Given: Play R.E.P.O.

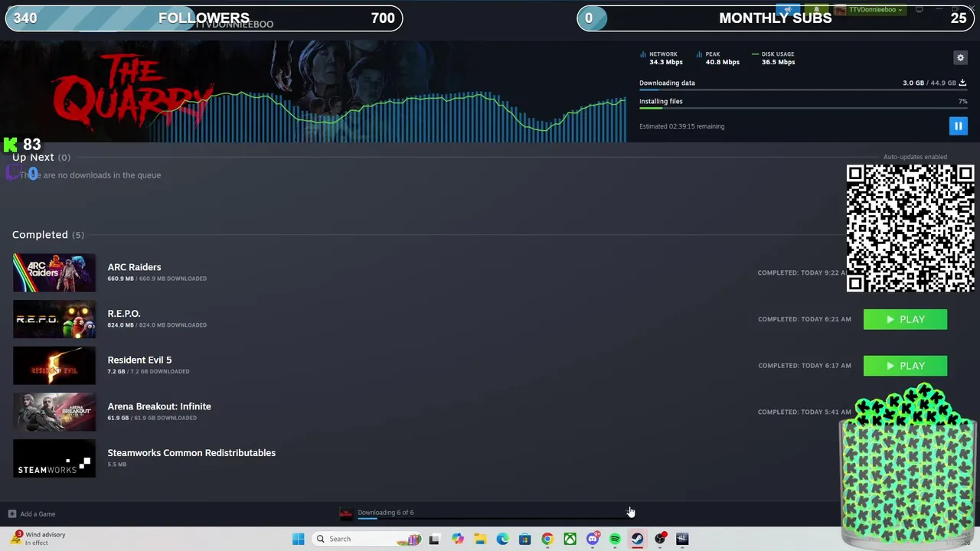Looking at the screenshot, I should pyautogui.click(x=905, y=319).
